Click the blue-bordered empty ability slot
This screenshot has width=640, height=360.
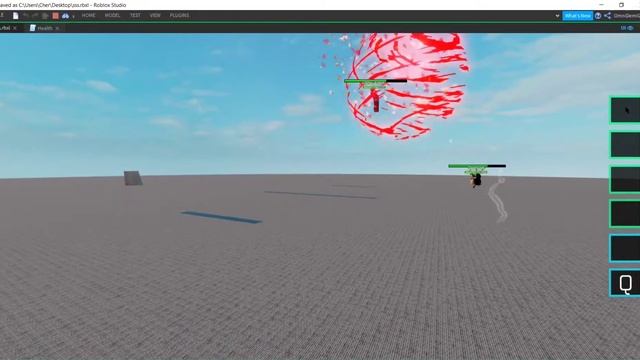(625, 248)
